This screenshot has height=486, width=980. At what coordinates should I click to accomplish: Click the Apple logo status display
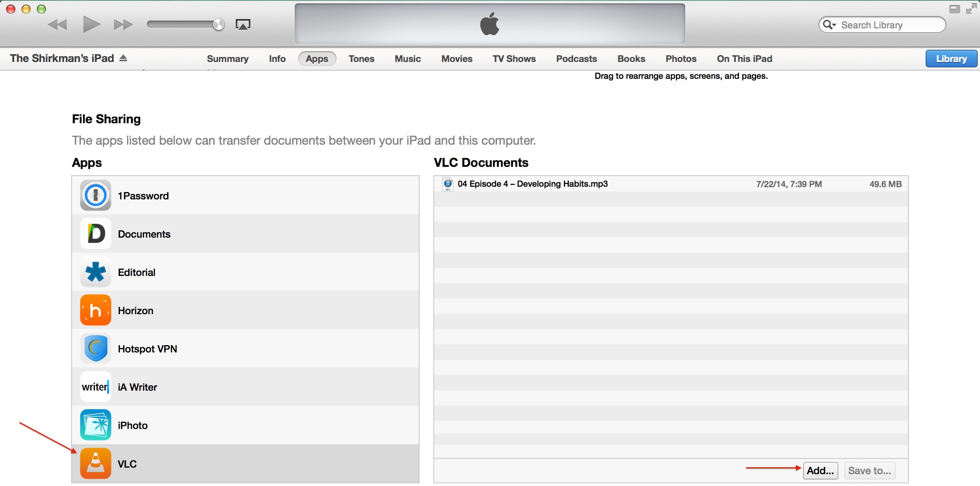click(490, 24)
